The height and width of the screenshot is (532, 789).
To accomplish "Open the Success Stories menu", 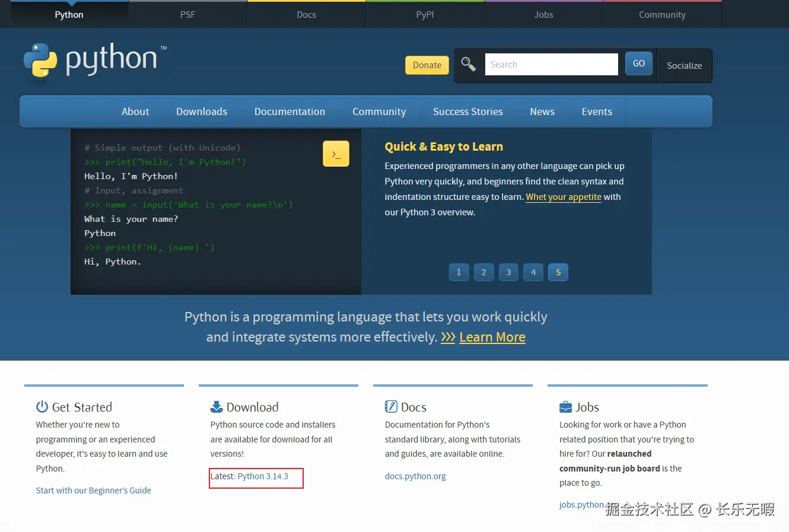I will (x=468, y=112).
